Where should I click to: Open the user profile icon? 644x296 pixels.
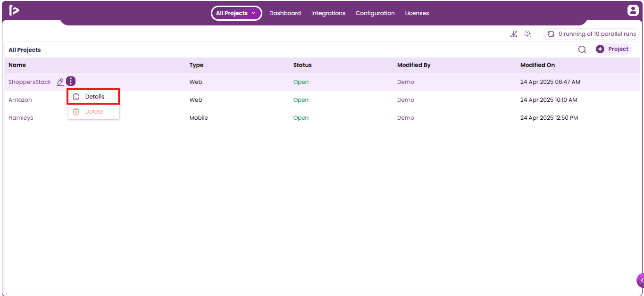632,10
